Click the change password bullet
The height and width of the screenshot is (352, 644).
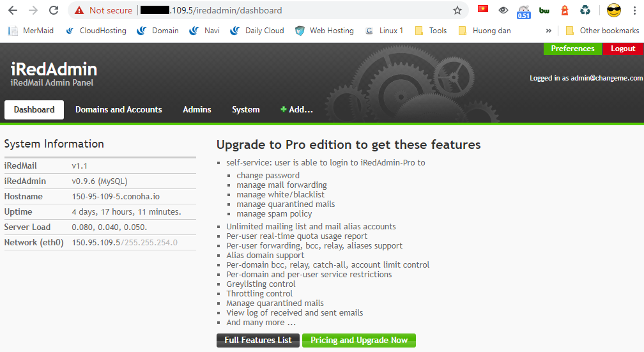pyautogui.click(x=268, y=176)
